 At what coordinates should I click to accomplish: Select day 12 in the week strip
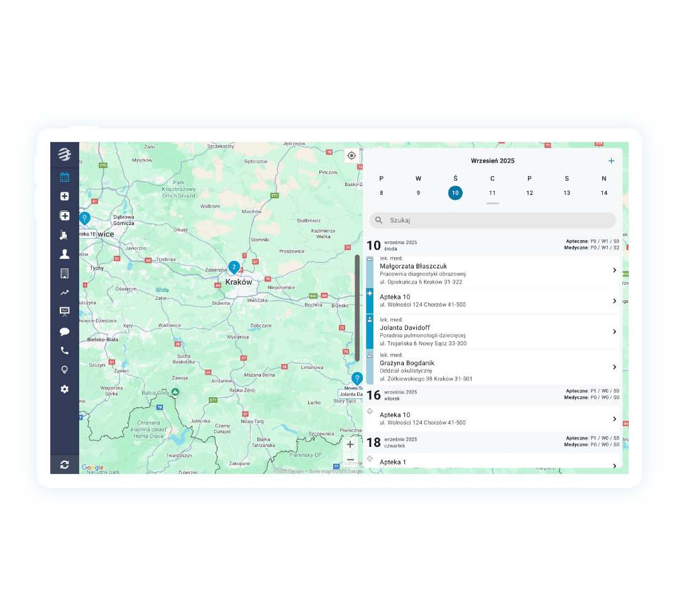click(529, 193)
